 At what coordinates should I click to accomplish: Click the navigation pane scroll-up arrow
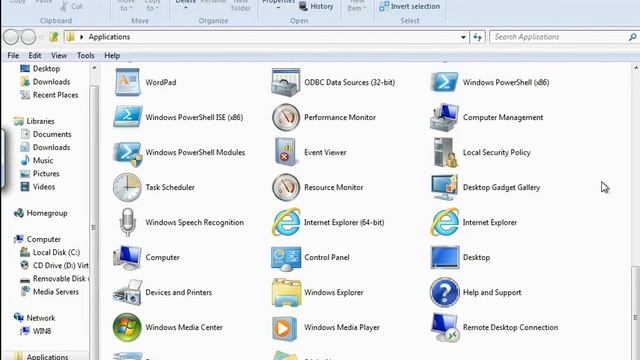pos(94,68)
